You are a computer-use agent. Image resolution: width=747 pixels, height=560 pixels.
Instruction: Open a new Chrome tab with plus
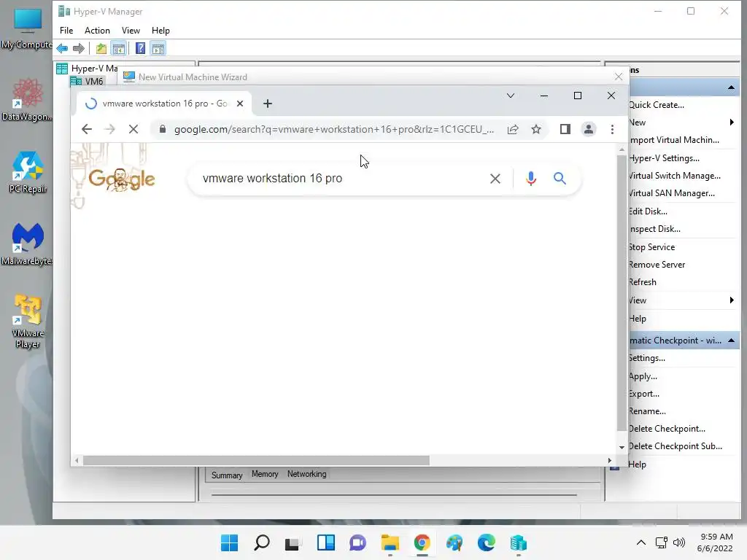(267, 104)
